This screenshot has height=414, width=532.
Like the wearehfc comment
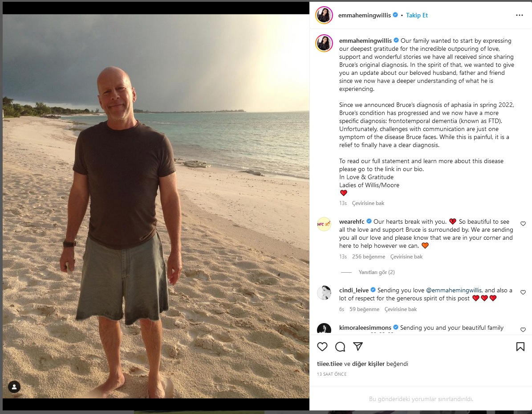pyautogui.click(x=523, y=223)
